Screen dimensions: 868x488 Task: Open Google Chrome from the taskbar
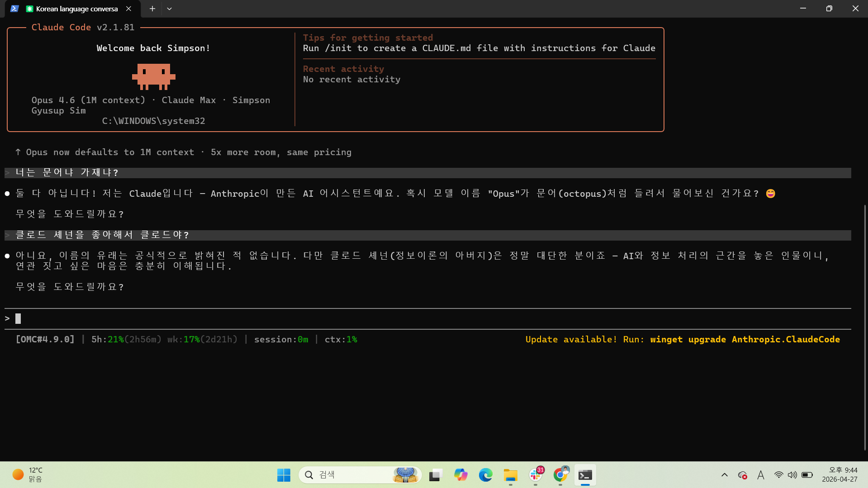click(561, 475)
